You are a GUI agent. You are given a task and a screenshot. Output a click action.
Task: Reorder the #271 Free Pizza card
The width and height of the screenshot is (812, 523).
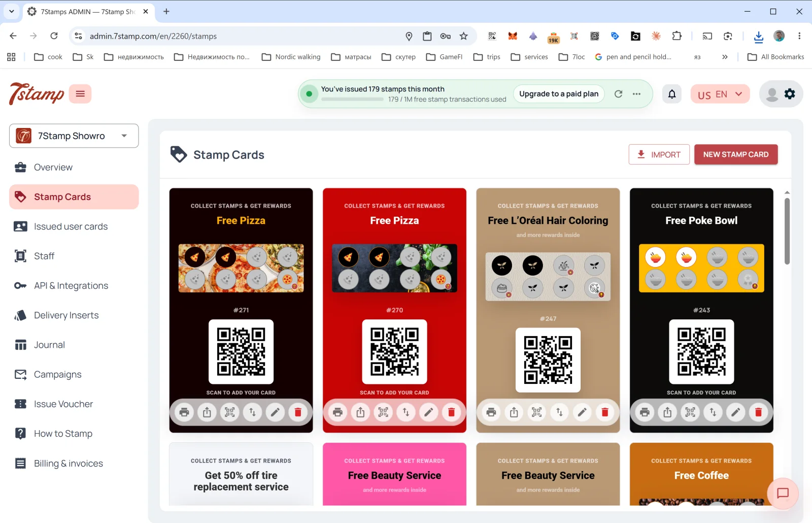pyautogui.click(x=253, y=412)
